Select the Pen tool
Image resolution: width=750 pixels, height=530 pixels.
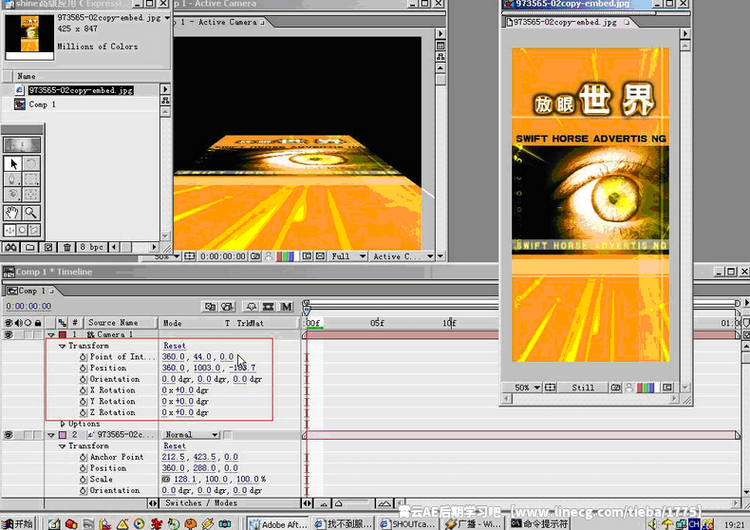click(x=13, y=179)
